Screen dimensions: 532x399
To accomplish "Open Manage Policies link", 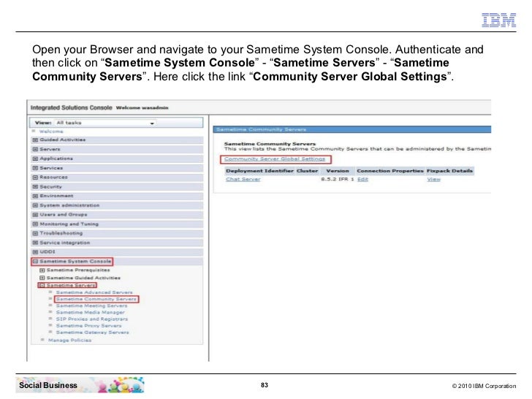I will [69, 340].
